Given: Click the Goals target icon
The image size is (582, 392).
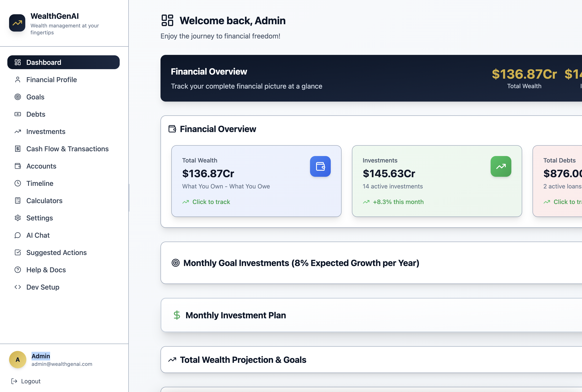Looking at the screenshot, I should pyautogui.click(x=18, y=97).
